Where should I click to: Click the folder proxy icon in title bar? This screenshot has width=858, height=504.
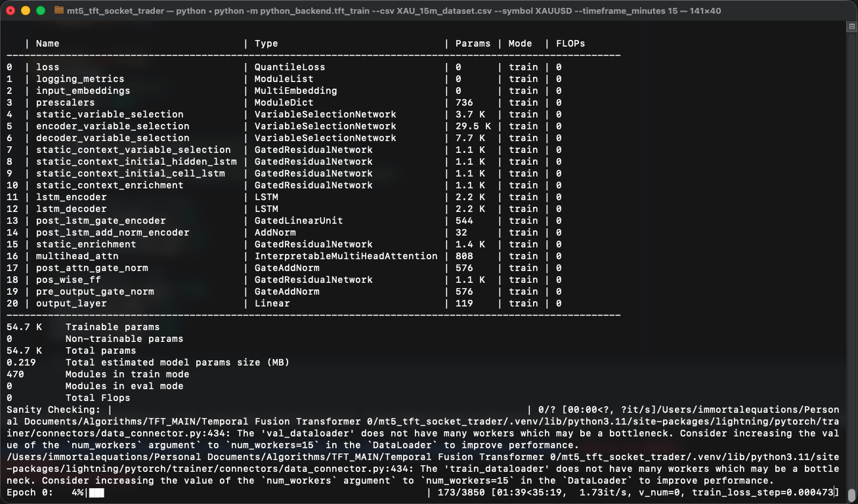pos(58,10)
